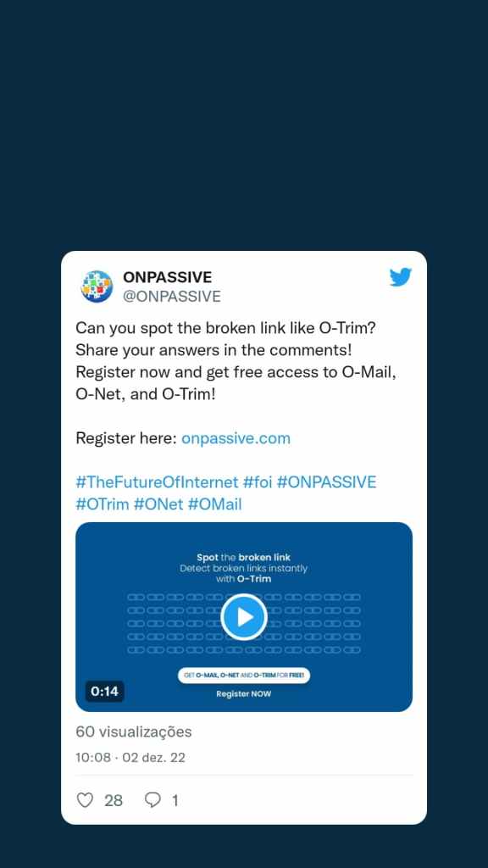Viewport: 488px width, 868px height.
Task: Click the 0:14 video duration badge
Action: [104, 692]
